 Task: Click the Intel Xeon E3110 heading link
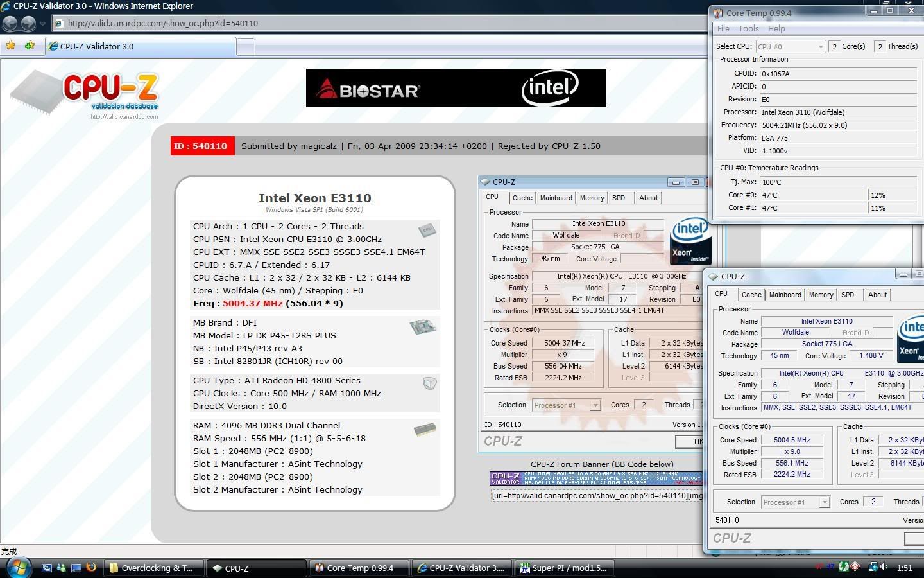point(314,198)
